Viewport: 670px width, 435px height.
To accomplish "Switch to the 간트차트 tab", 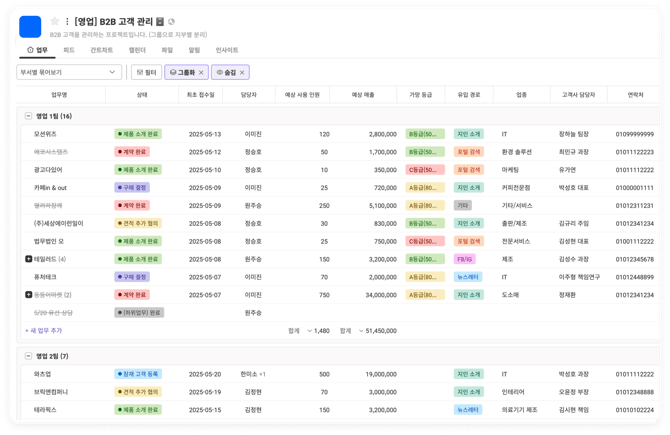I will coord(101,49).
